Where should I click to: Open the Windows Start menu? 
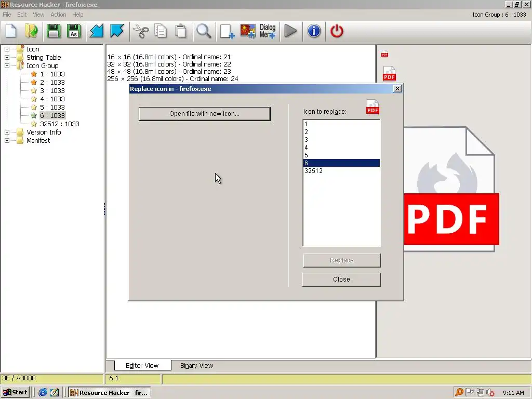point(16,393)
